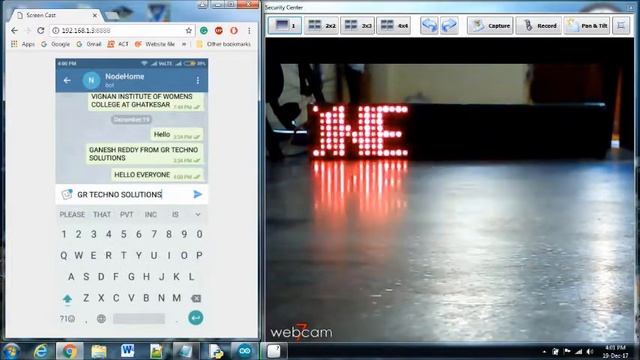
Task: Open Microsoft Word from taskbar
Action: (x=128, y=351)
